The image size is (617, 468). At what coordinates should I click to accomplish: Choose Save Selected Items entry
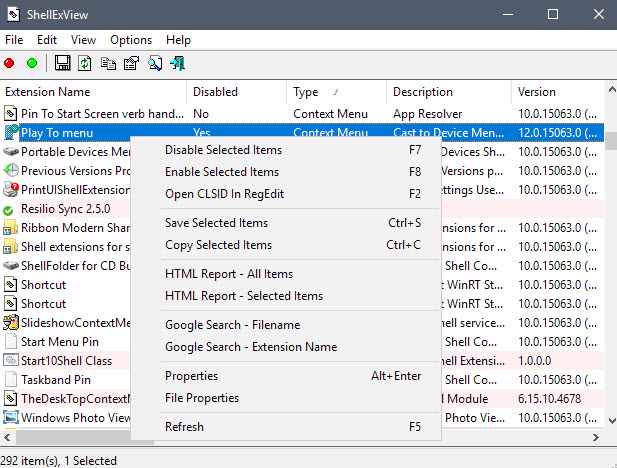coord(286,223)
